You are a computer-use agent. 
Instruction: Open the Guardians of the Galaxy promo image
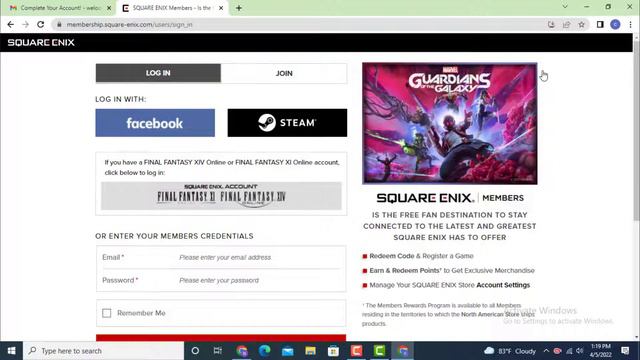450,123
